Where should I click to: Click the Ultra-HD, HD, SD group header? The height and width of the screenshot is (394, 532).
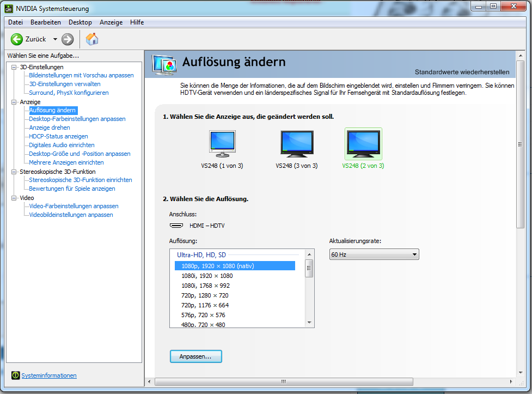(201, 254)
